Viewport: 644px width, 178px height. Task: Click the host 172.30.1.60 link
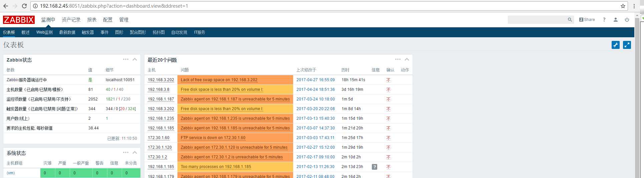click(x=158, y=138)
